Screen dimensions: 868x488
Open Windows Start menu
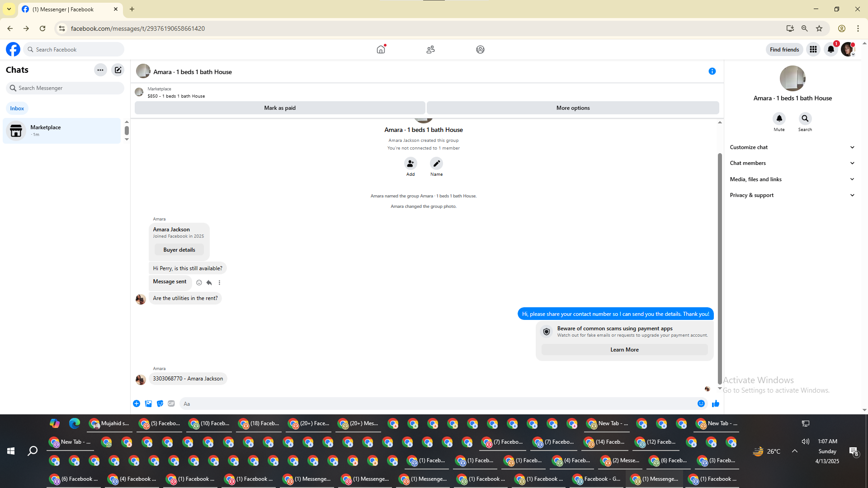(x=11, y=451)
